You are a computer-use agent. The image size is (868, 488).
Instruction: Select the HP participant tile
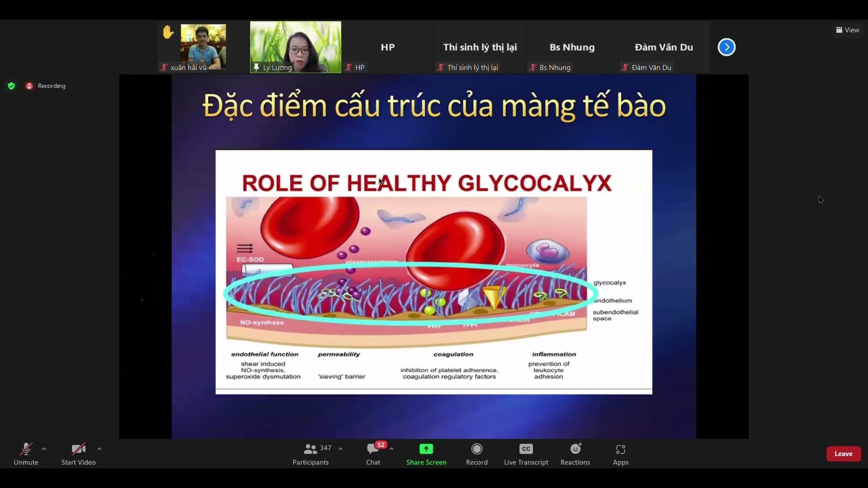[388, 47]
